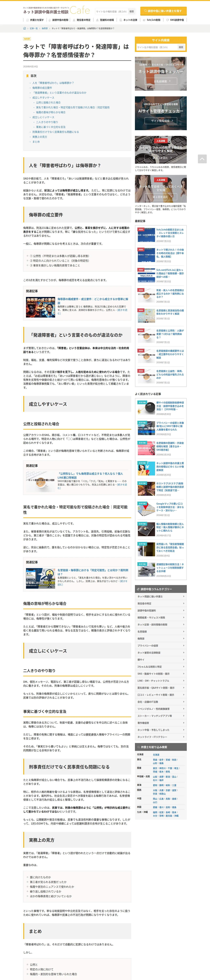The image size is (210, 980).
Task: Click お名前検索 on the ネット誹謗中傷チェッカー banner
Action: coord(160,81)
